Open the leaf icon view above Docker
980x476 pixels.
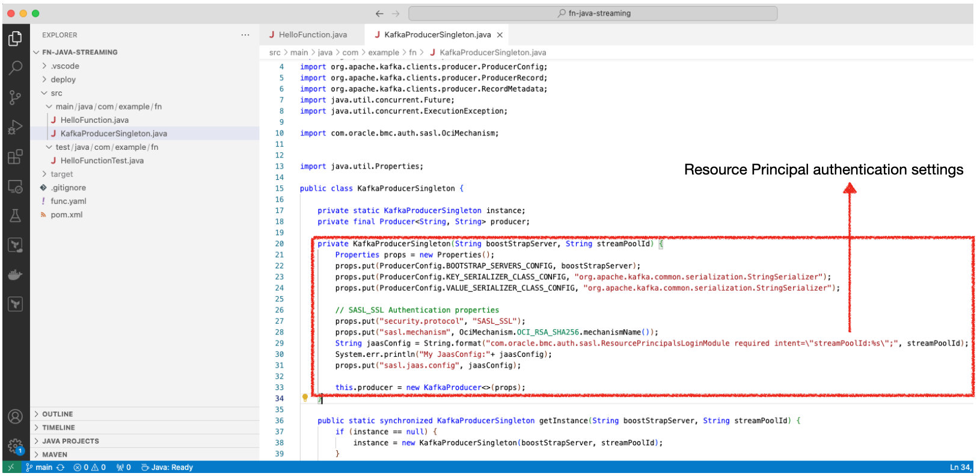[x=16, y=245]
